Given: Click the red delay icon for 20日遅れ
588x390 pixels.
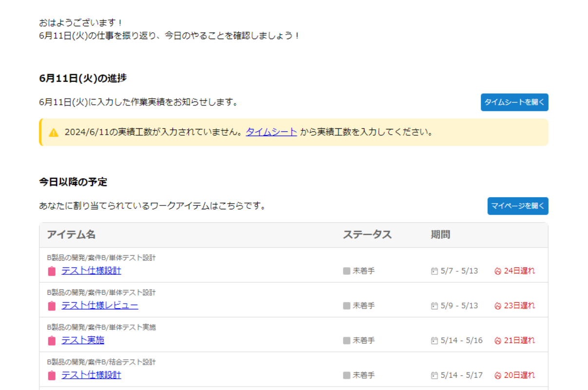Looking at the screenshot, I should click(x=498, y=375).
